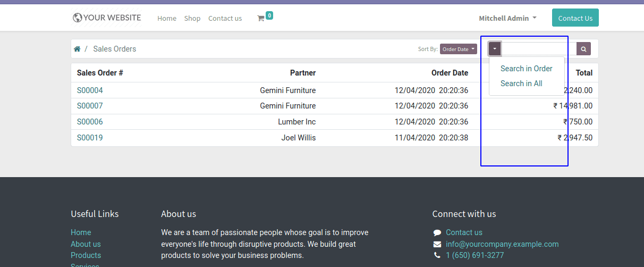
Task: Click the magnifier search button
Action: 583,49
